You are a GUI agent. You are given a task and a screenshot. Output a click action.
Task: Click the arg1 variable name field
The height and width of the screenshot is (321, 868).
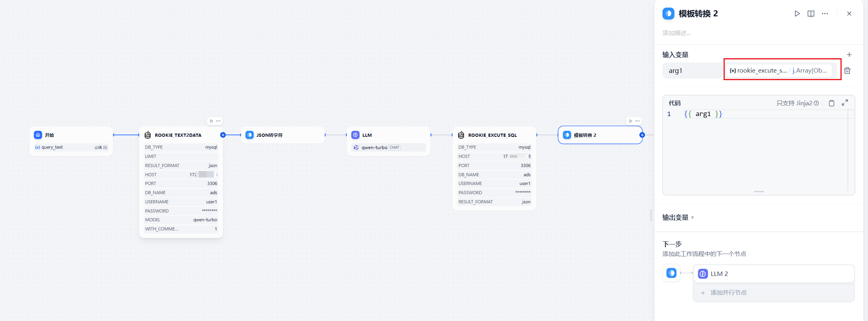coord(692,70)
